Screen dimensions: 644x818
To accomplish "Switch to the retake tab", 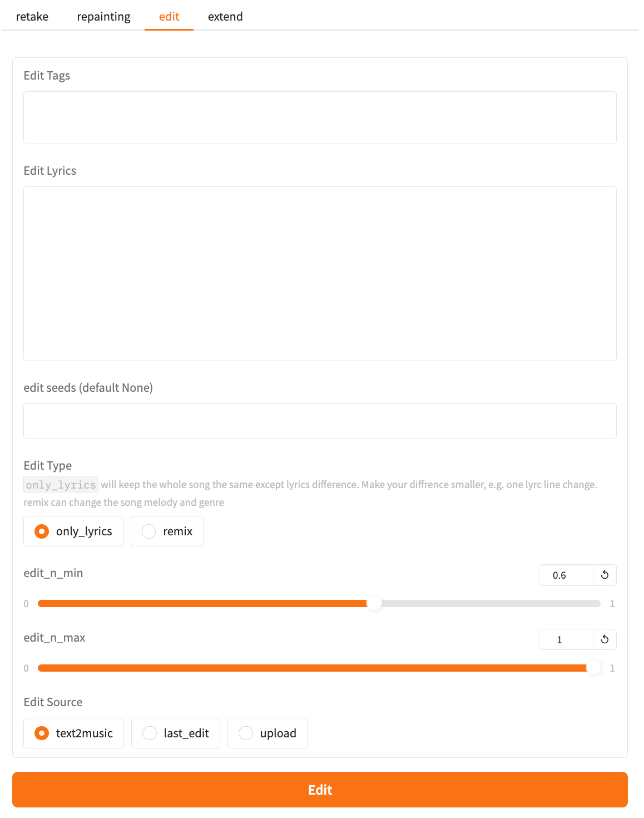I will pyautogui.click(x=32, y=17).
